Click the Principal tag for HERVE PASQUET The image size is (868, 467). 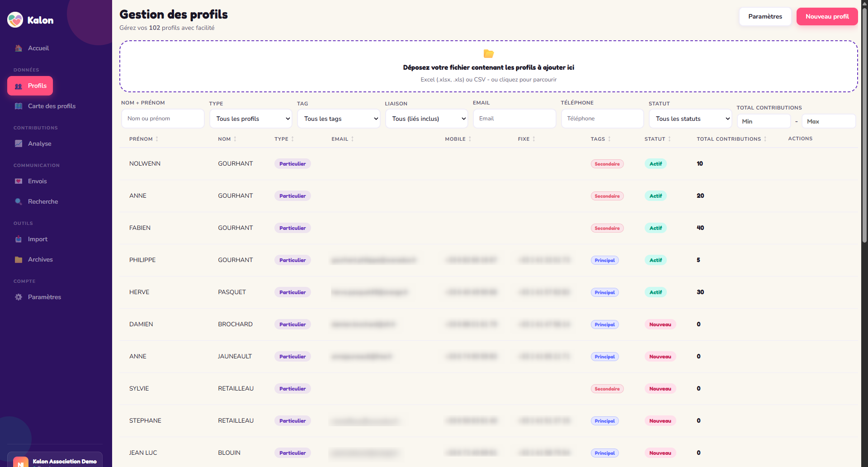[x=604, y=292]
